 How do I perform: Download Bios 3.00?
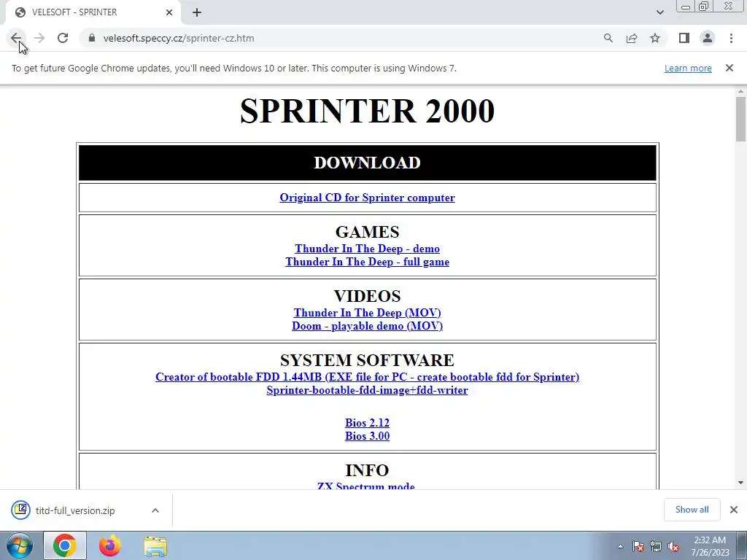[x=368, y=436]
